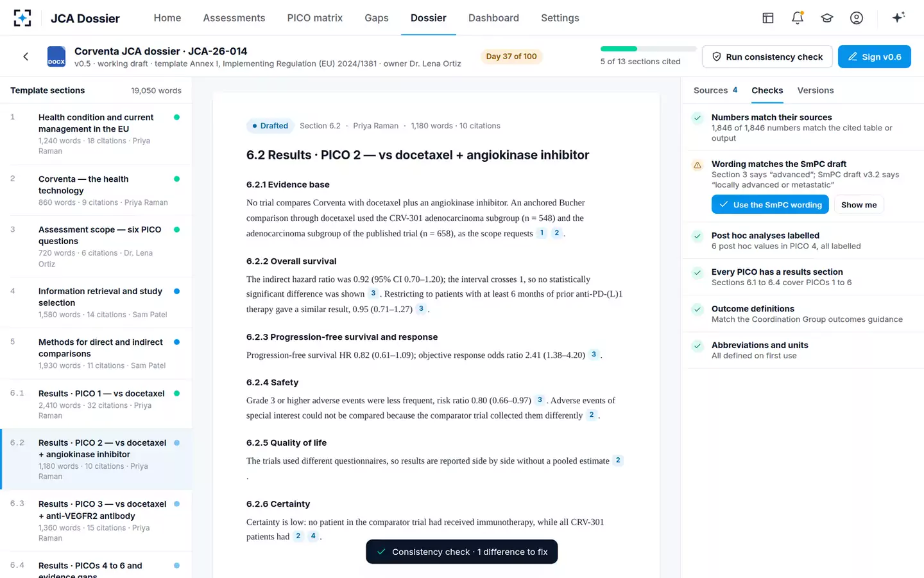Screen dimensions: 924x578
Task: Run consistency check
Action: pyautogui.click(x=767, y=57)
